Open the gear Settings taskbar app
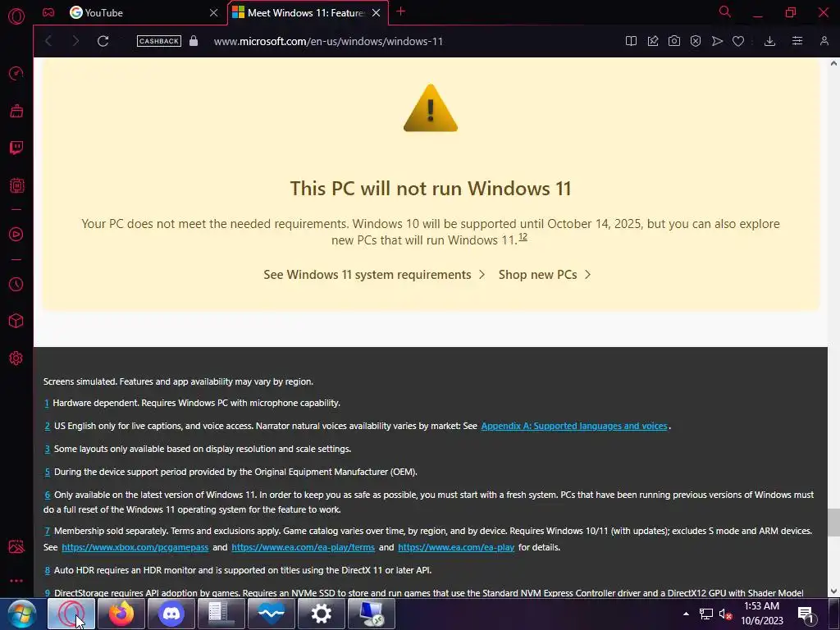 (x=322, y=614)
